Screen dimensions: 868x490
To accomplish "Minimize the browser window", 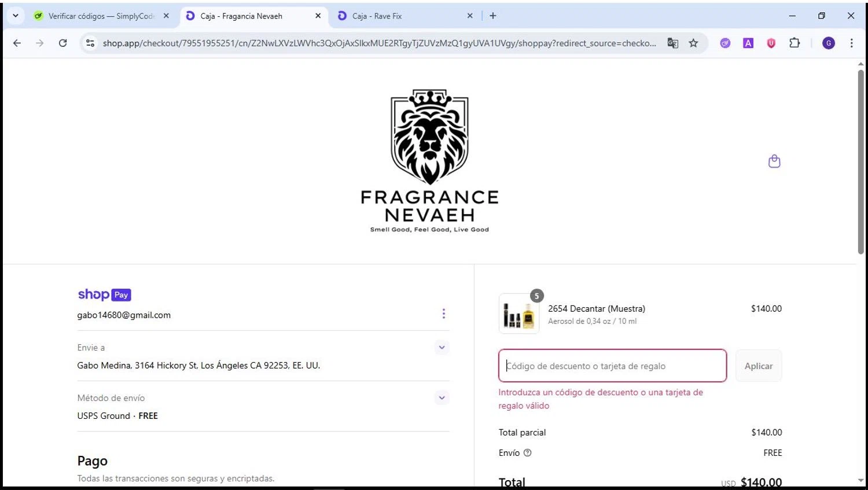I will pyautogui.click(x=792, y=16).
